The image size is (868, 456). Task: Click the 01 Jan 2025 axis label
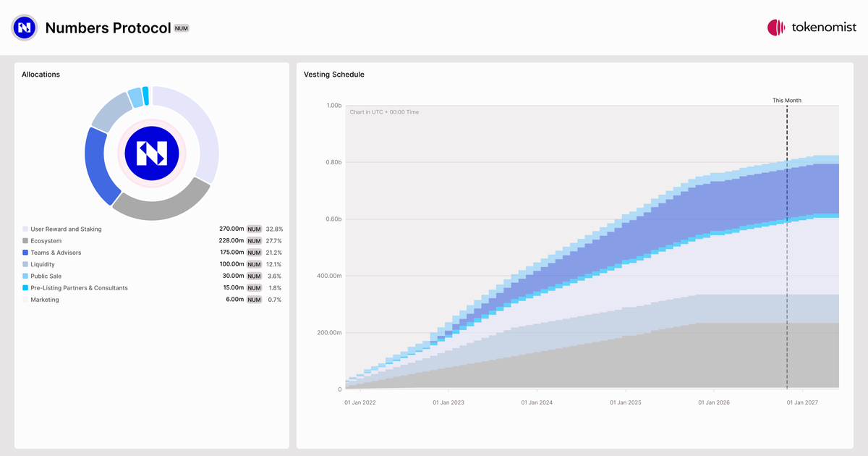tap(626, 402)
